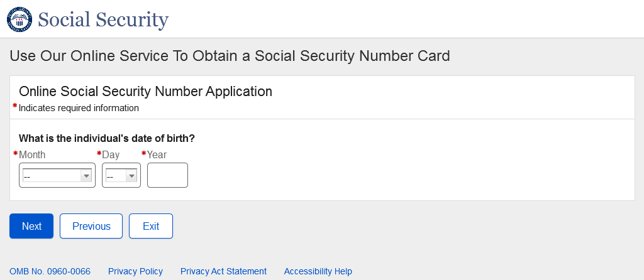The width and height of the screenshot is (644, 280).
Task: Focus the Year input field
Action: pos(167,175)
